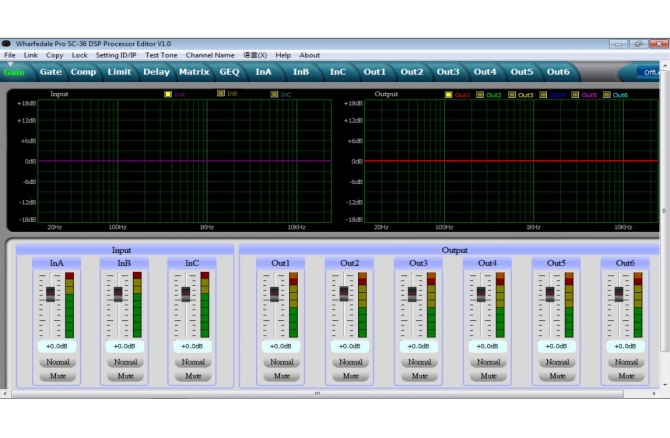Click the Wharfedale app icon in title bar
Viewport: 670px width, 438px height.
[x=6, y=44]
